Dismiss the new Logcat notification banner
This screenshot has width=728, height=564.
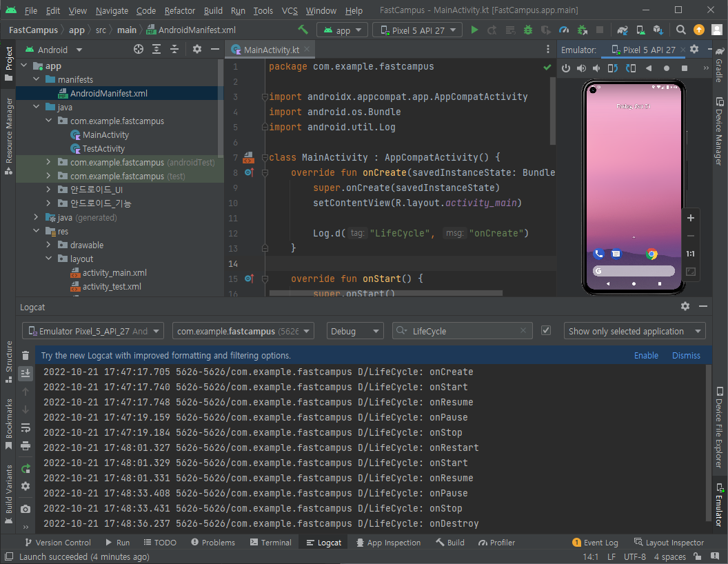coord(686,356)
